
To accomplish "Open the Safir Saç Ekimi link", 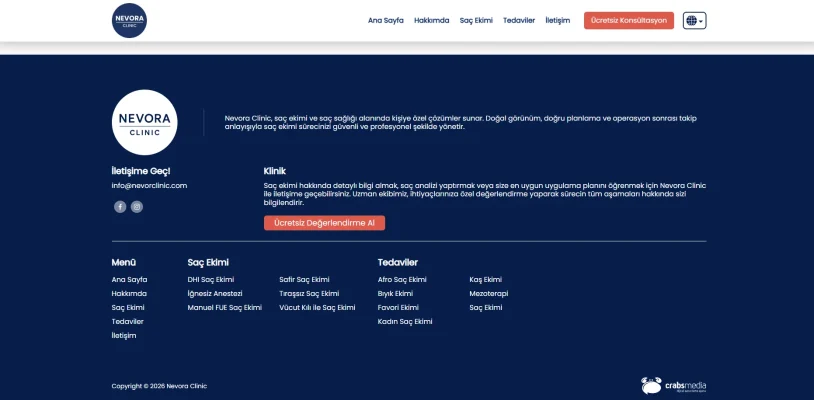I will point(304,280).
